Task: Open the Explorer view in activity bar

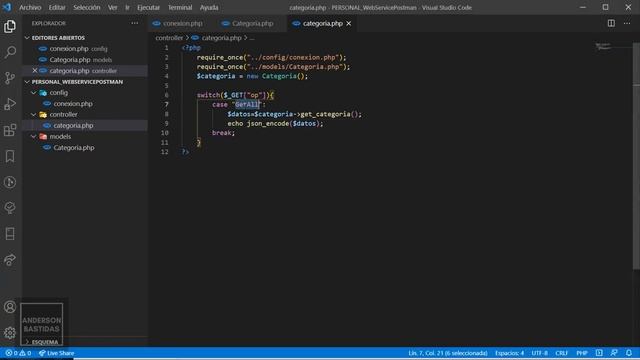Action: [x=10, y=27]
